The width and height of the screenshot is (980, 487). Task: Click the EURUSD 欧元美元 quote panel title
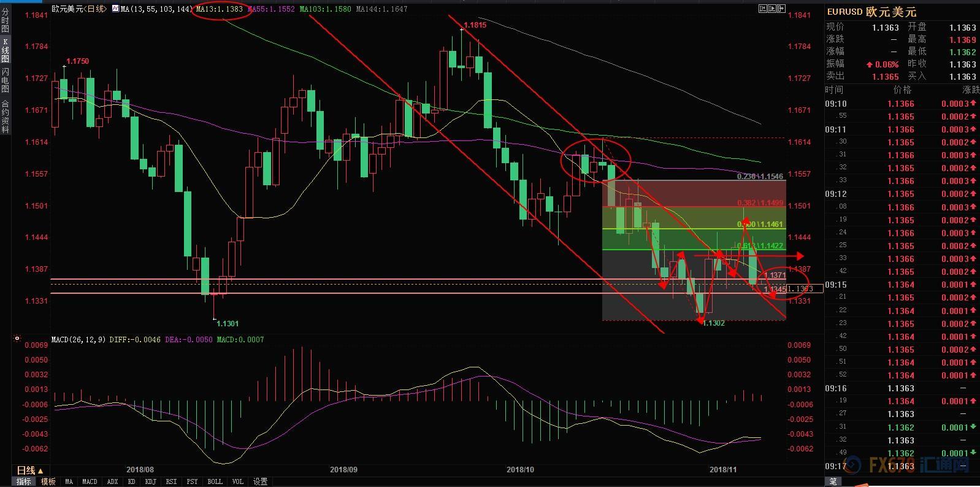pos(871,12)
